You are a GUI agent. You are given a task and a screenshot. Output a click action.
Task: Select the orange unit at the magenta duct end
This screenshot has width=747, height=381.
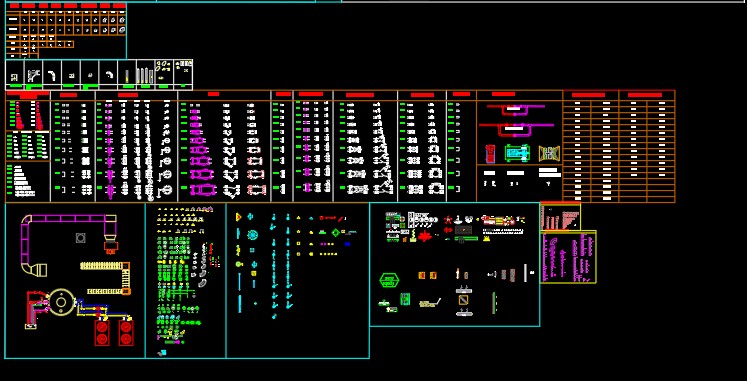111,247
